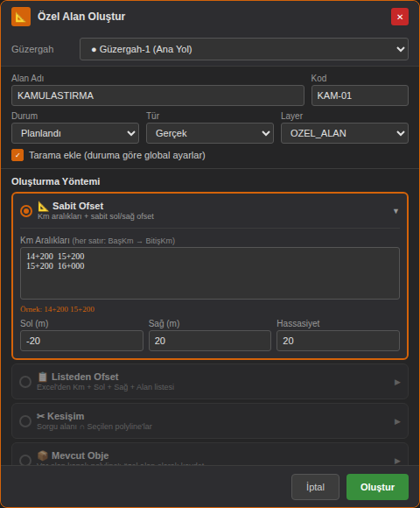Click the Mevcut Obje box icon
Screen dimensions: 420x508
(42, 455)
